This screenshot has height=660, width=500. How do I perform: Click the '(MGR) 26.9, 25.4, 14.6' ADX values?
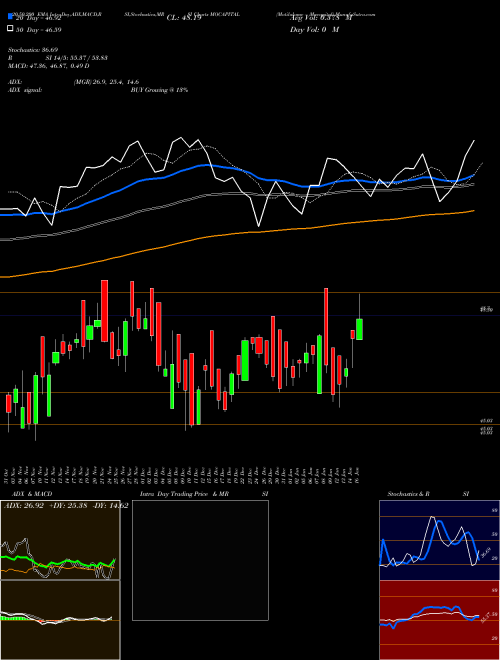coord(106,82)
